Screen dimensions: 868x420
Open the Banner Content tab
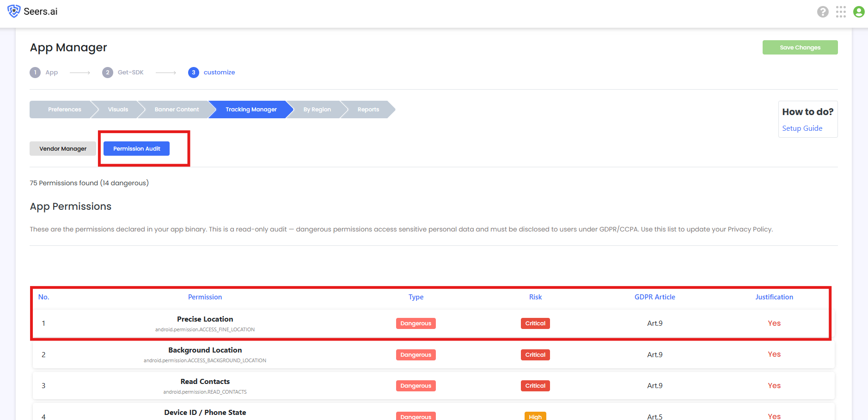(177, 110)
